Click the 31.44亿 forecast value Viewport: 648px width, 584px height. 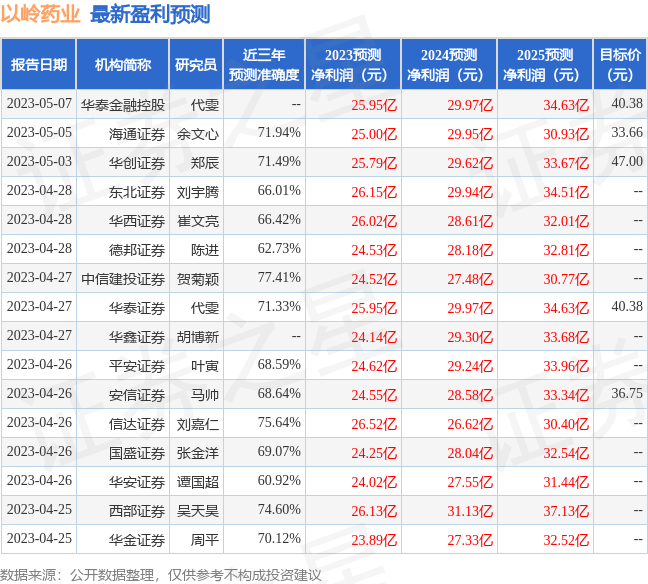coord(566,482)
